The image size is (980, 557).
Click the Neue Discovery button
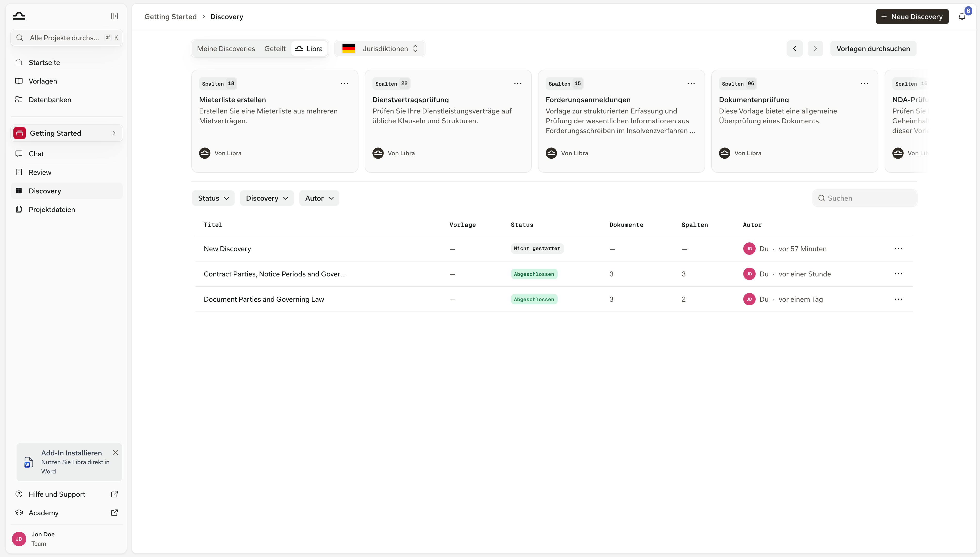click(x=912, y=17)
